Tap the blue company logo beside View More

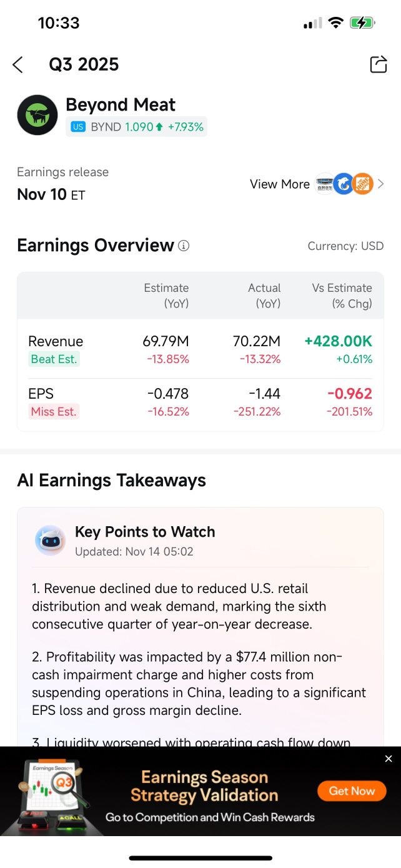[343, 184]
